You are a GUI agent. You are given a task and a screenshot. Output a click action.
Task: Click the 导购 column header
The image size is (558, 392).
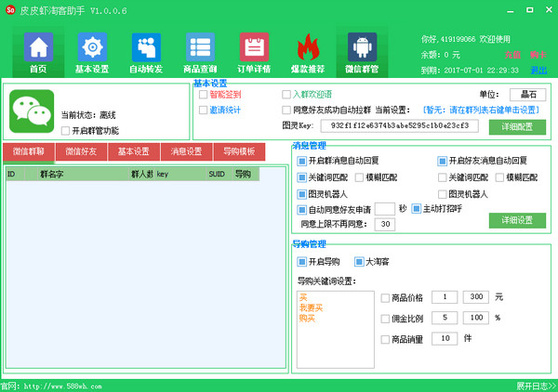click(246, 174)
